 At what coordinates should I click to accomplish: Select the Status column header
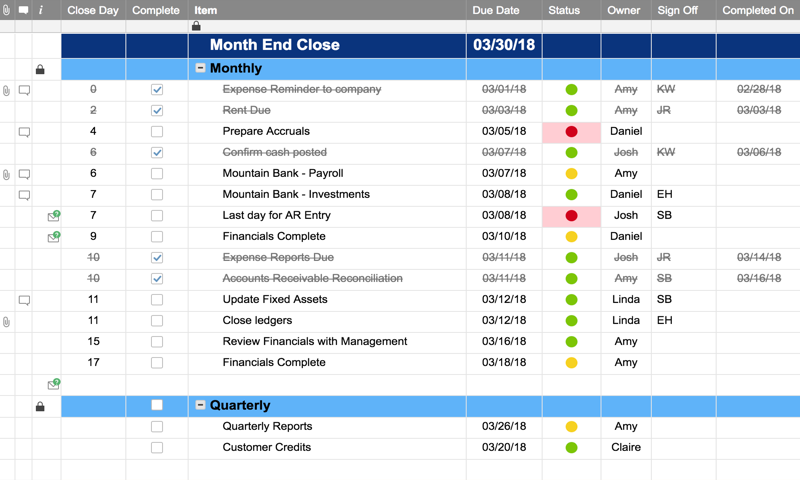[x=564, y=10]
